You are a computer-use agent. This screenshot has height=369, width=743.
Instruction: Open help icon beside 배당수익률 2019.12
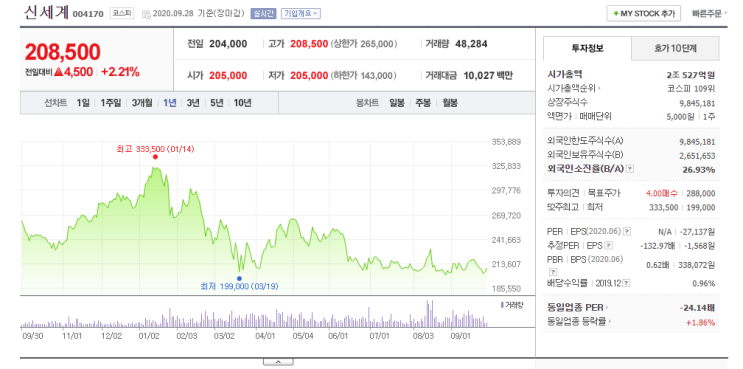[x=626, y=283]
